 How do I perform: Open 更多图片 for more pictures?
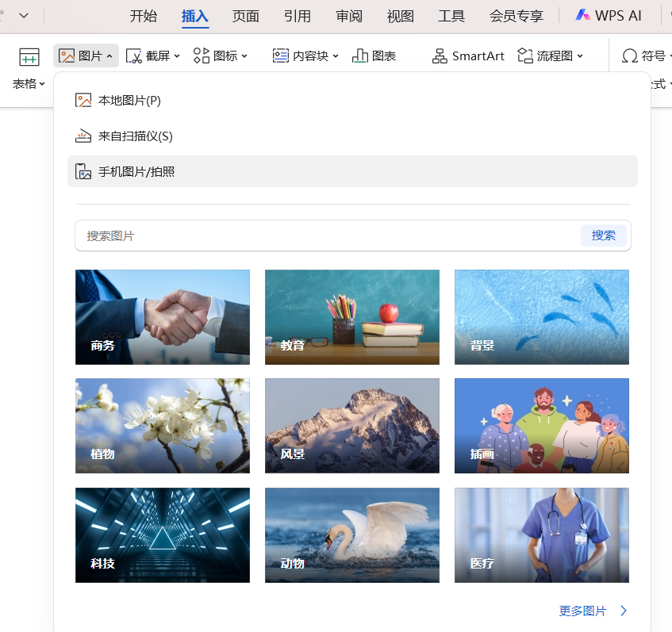(584, 610)
